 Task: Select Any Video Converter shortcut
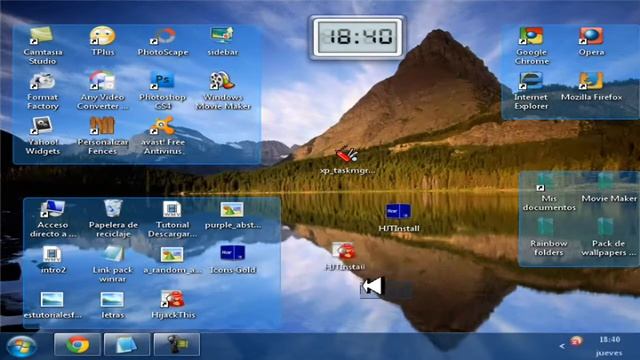coord(102,91)
